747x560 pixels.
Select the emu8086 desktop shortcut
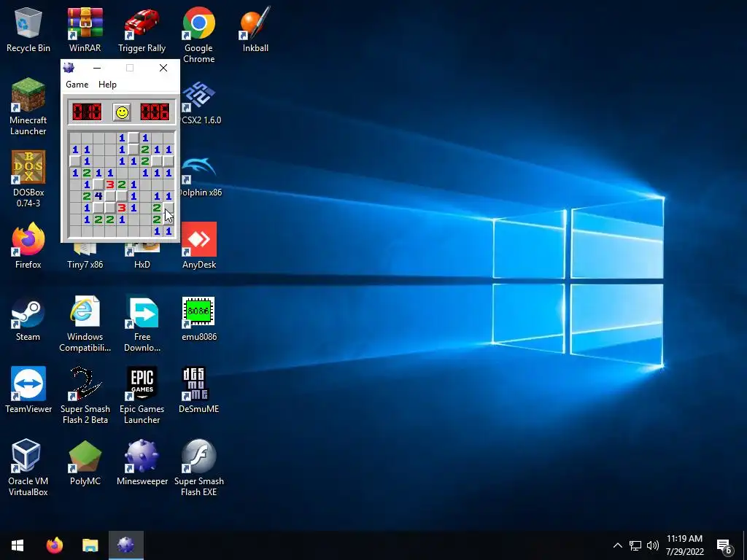tap(198, 318)
